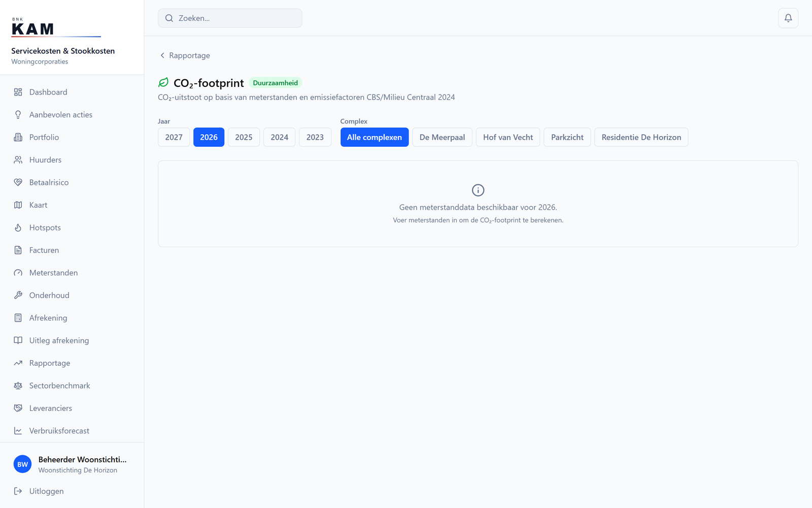Viewport: 812px width, 508px height.
Task: Click the Betaalrisico heart icon
Action: coord(18,182)
